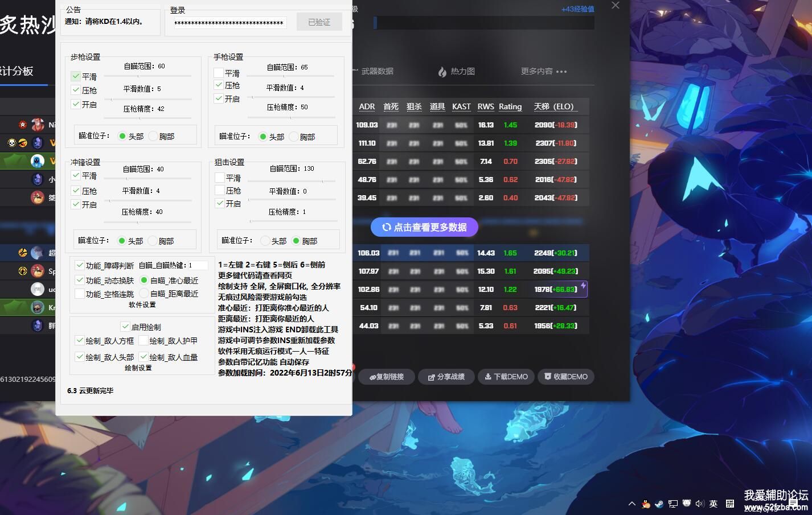The height and width of the screenshot is (515, 812).
Task: Click the 自瞄_自瞄热键 value field
Action: (x=197, y=265)
